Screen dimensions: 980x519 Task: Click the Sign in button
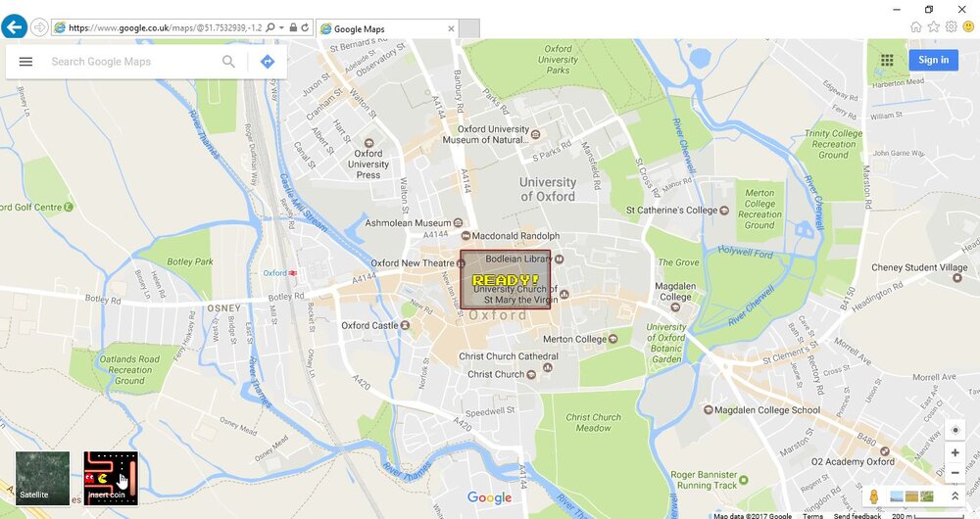pos(933,60)
